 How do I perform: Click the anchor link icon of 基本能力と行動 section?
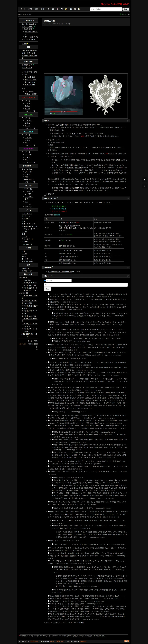click(x=128, y=198)
